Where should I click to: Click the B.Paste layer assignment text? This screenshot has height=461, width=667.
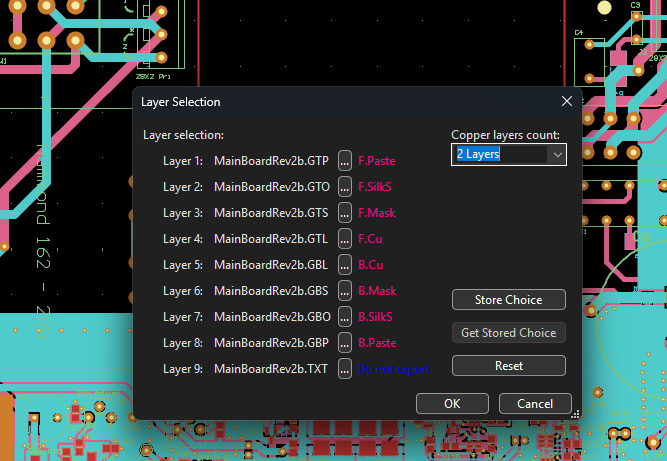377,343
